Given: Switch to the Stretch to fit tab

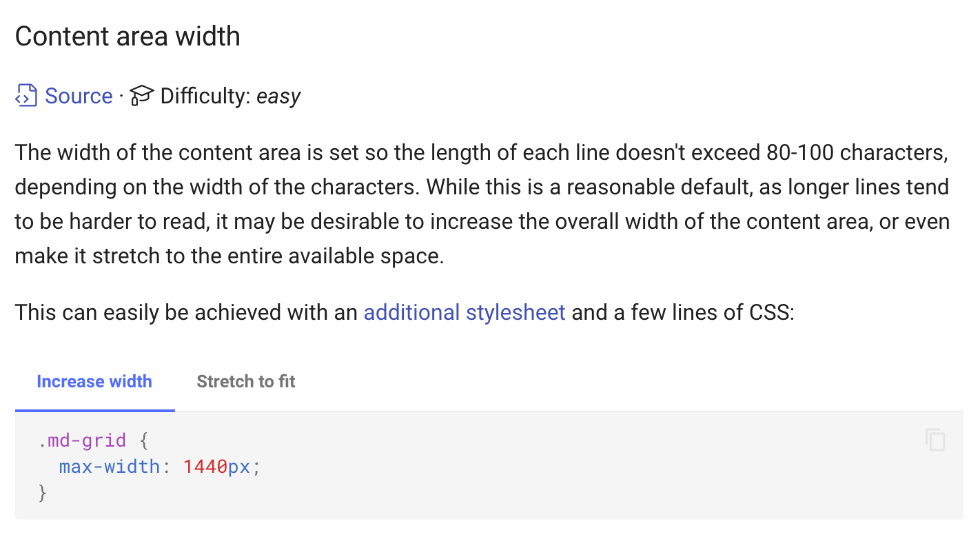Looking at the screenshot, I should (x=246, y=382).
